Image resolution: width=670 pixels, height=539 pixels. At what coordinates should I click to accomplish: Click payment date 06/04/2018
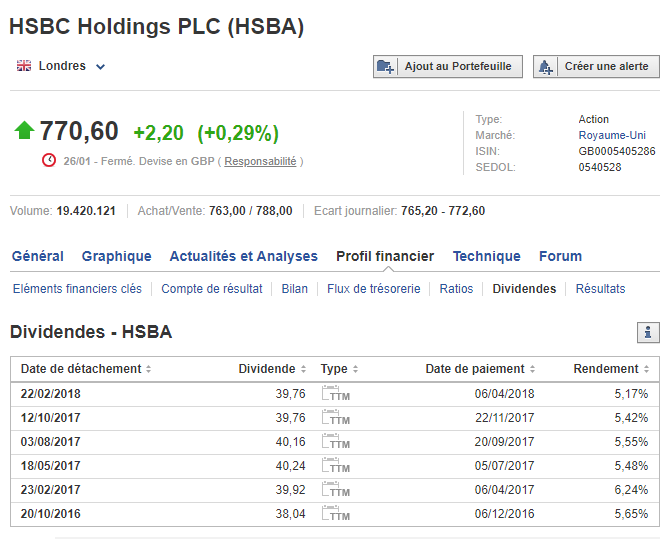[x=505, y=394]
